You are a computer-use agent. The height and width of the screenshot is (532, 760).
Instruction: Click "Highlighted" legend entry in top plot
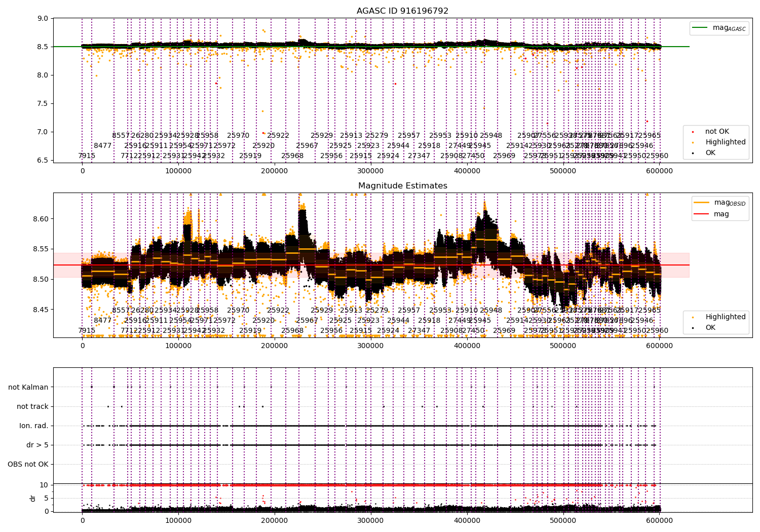718,142
